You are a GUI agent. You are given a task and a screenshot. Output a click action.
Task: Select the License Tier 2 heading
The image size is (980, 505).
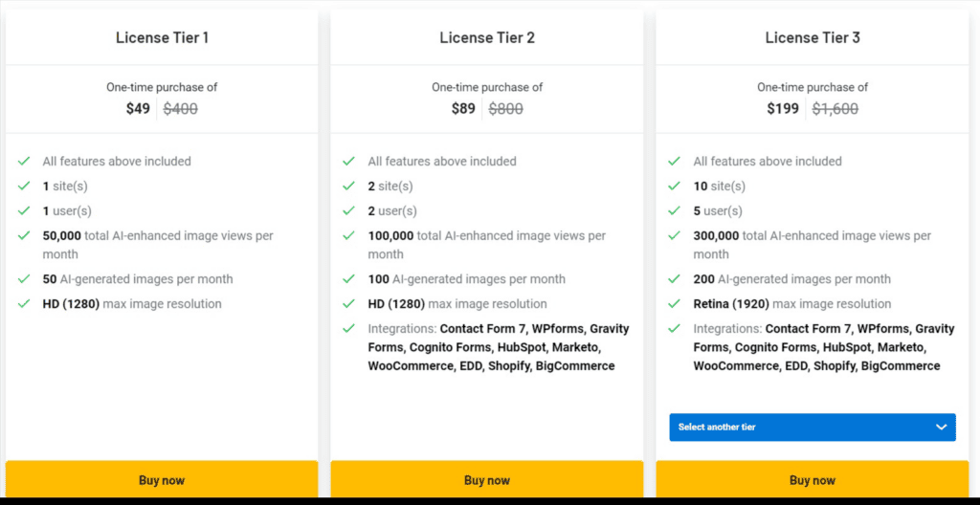click(x=487, y=38)
